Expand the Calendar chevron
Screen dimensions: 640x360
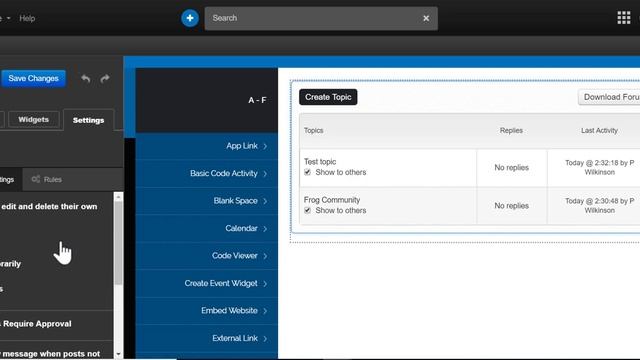265,229
